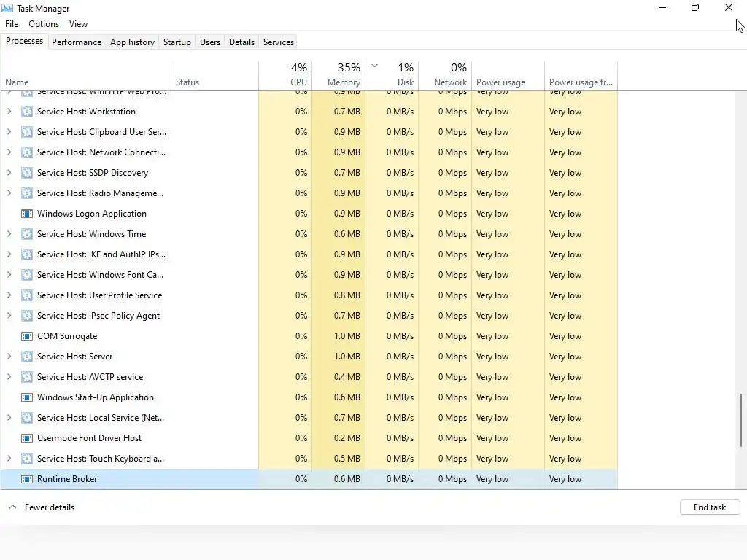Viewport: 747px width, 560px height.
Task: Sort processes by Disk usage column
Action: coord(392,76)
